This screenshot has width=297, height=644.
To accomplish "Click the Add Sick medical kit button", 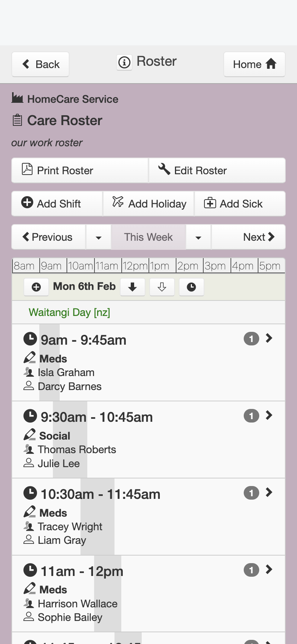I will point(240,204).
